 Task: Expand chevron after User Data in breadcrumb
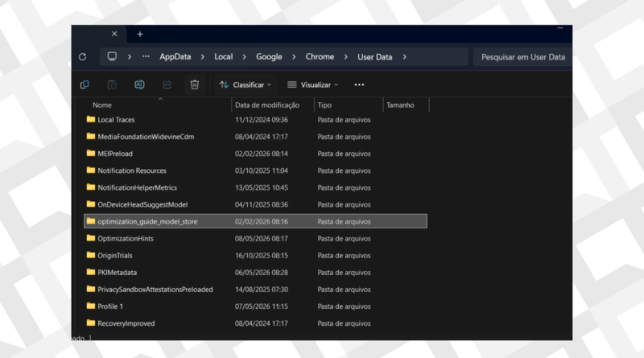click(x=405, y=56)
